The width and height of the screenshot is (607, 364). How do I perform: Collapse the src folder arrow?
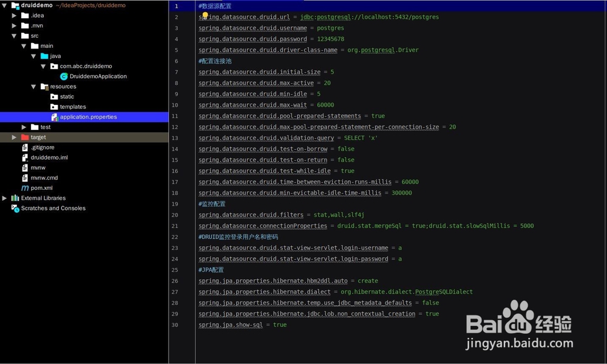coord(14,36)
